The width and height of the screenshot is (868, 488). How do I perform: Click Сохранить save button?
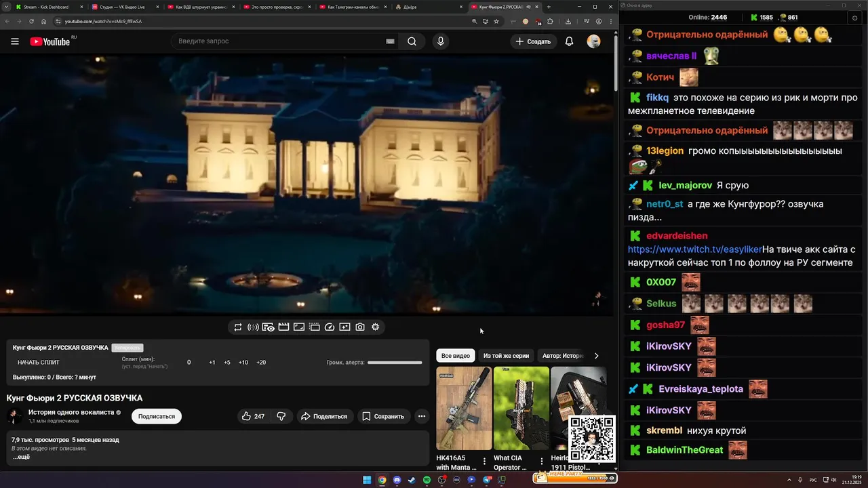383,416
